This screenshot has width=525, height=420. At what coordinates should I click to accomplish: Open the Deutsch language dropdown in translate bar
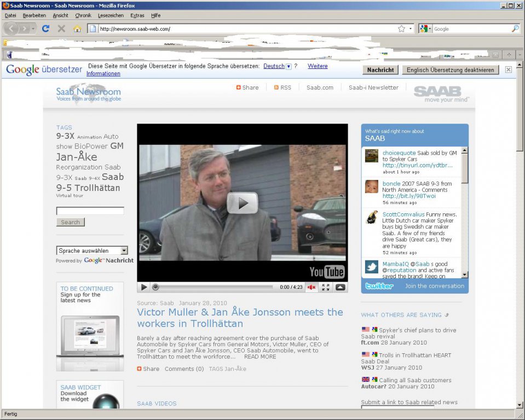pyautogui.click(x=289, y=66)
